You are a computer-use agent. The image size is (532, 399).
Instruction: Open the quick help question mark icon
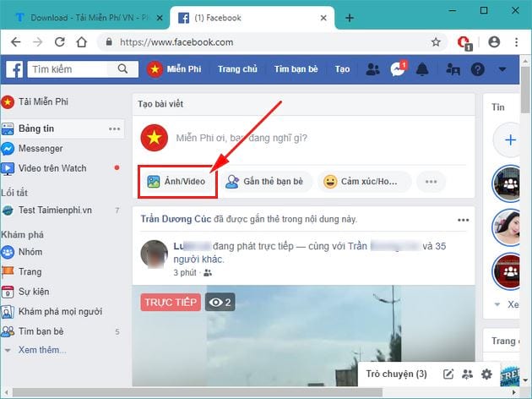[x=477, y=69]
